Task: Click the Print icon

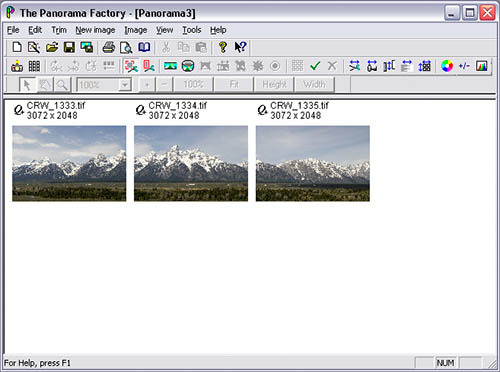Action: [109, 47]
